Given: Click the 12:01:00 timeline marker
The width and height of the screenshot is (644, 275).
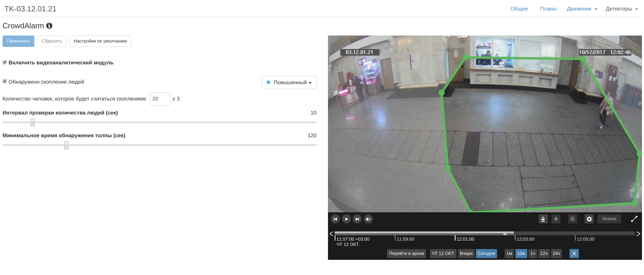Looking at the screenshot, I should coord(465,239).
